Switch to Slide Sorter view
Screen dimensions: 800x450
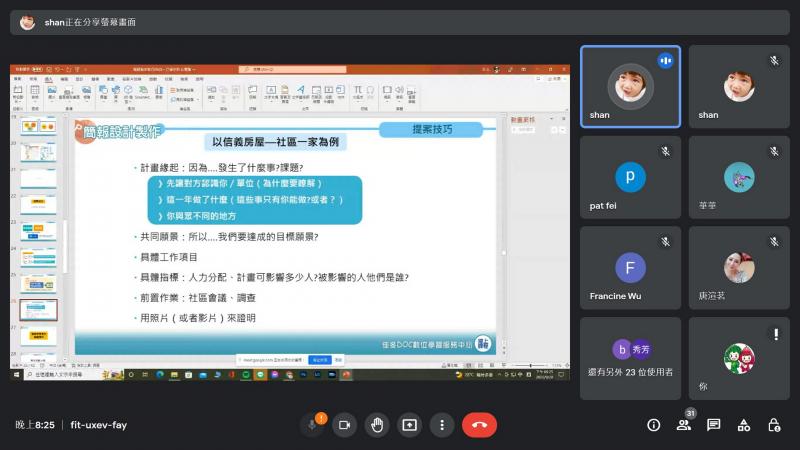[x=481, y=365]
